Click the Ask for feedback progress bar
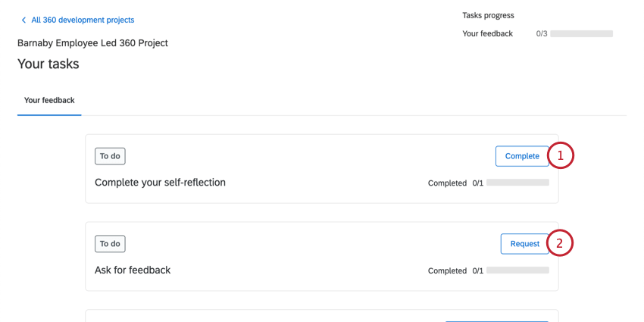This screenshot has height=322, width=644. tap(517, 270)
